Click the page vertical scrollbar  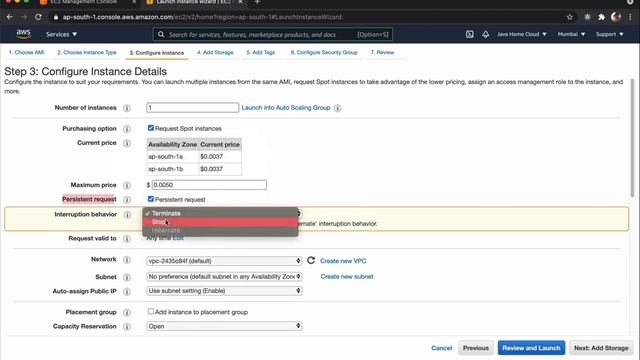pyautogui.click(x=633, y=139)
